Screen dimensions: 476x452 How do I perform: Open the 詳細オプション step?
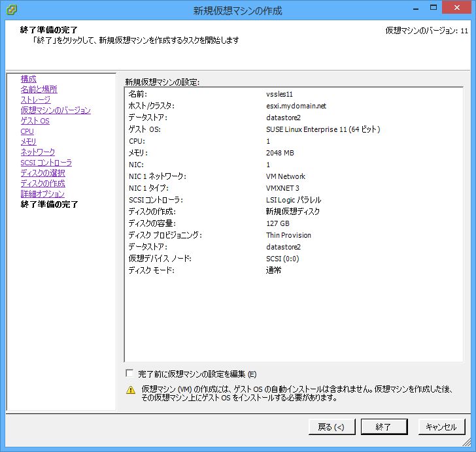click(x=42, y=194)
